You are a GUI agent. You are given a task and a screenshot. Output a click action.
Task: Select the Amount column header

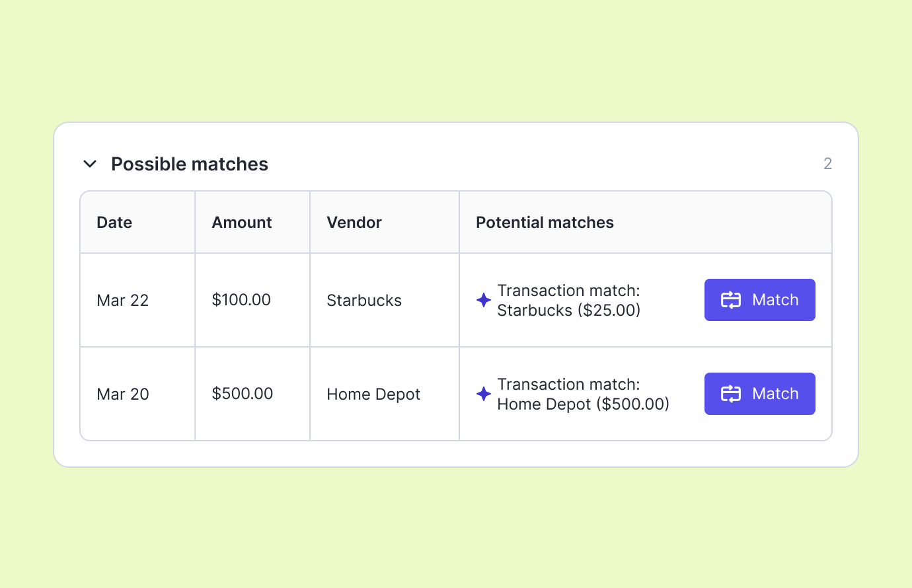click(241, 223)
